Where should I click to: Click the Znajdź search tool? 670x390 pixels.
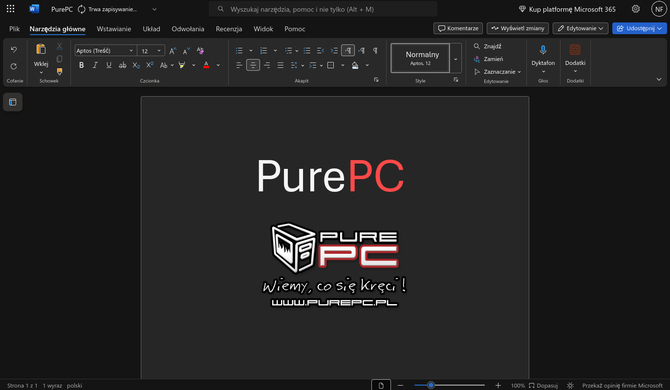point(488,46)
